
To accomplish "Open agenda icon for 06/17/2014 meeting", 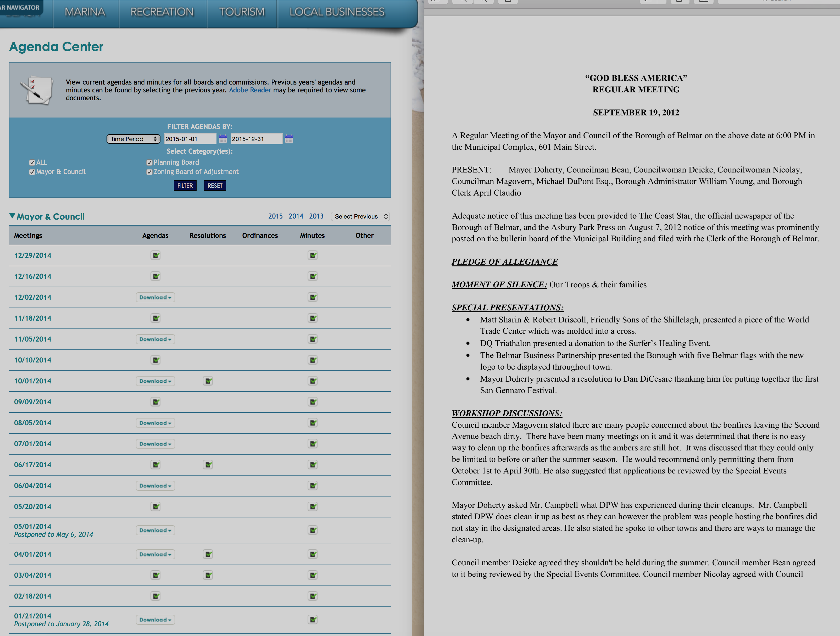I will tap(155, 464).
